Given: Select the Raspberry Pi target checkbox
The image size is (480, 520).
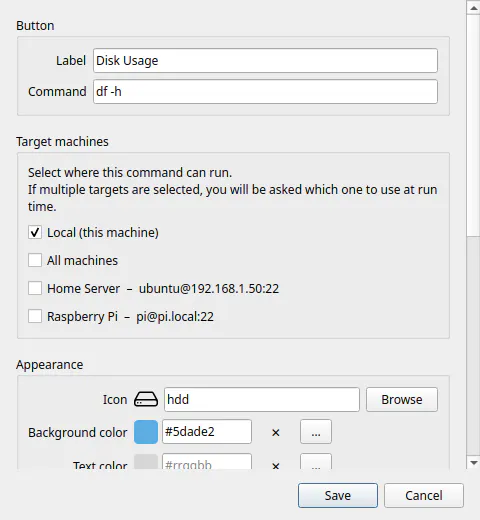Looking at the screenshot, I should pyautogui.click(x=35, y=316).
